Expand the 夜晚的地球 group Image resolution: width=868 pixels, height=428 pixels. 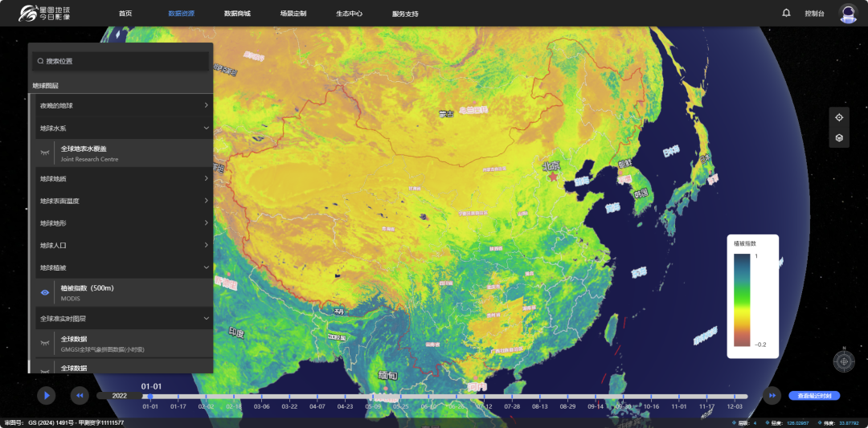tap(124, 105)
